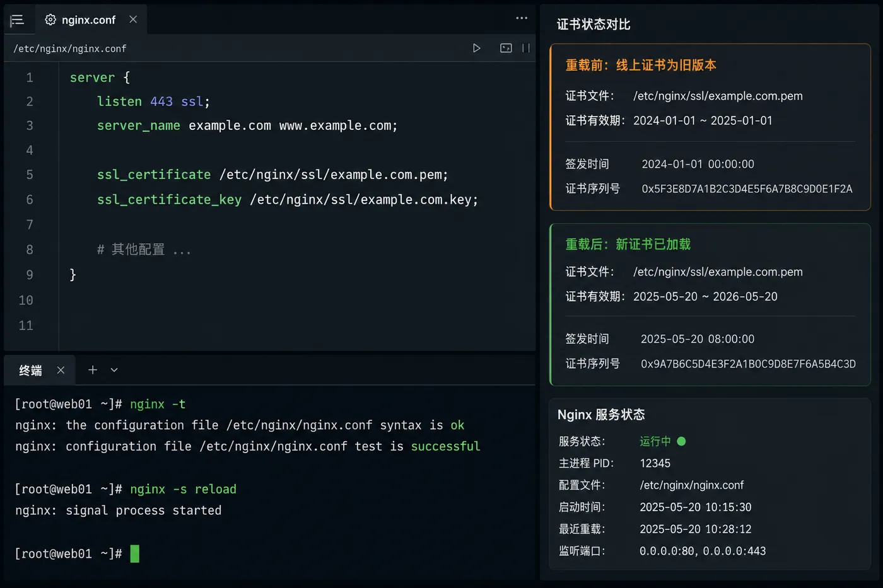Click the green 'ok' word in terminal output

(x=457, y=425)
